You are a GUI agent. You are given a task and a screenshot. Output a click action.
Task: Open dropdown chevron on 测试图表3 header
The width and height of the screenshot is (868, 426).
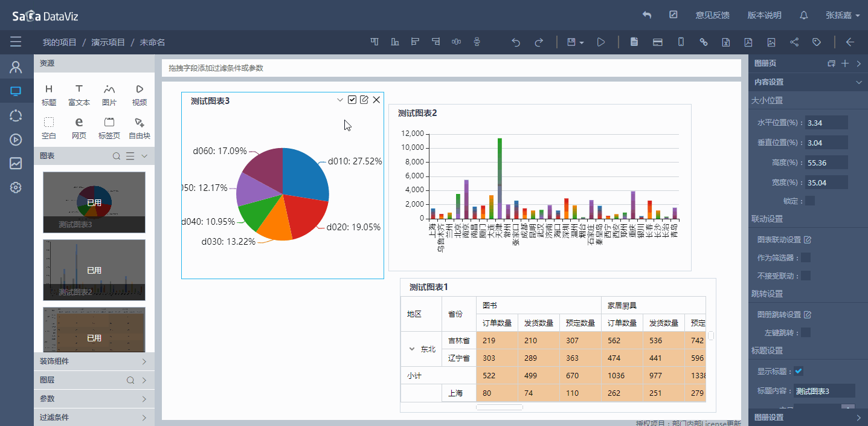click(x=340, y=100)
